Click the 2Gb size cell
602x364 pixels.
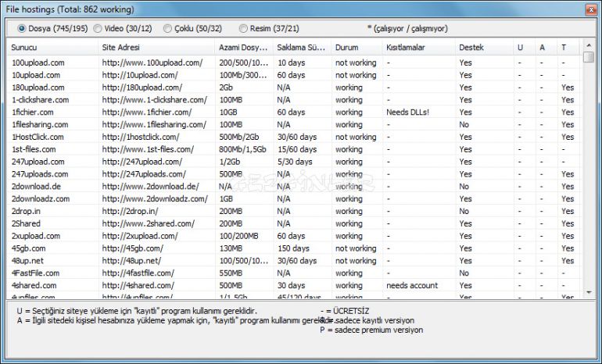click(226, 87)
